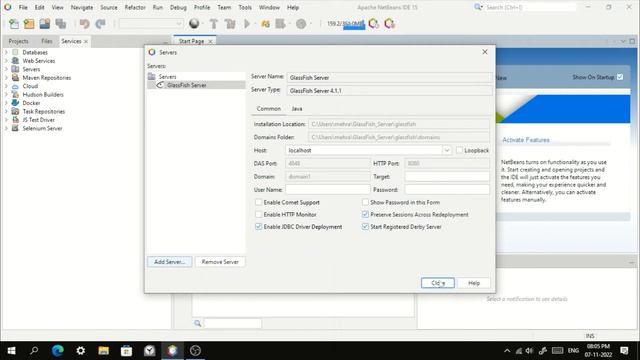Open Microsoft Edge from the taskbar
Screen dimensions: 640x360
pyautogui.click(x=58, y=351)
